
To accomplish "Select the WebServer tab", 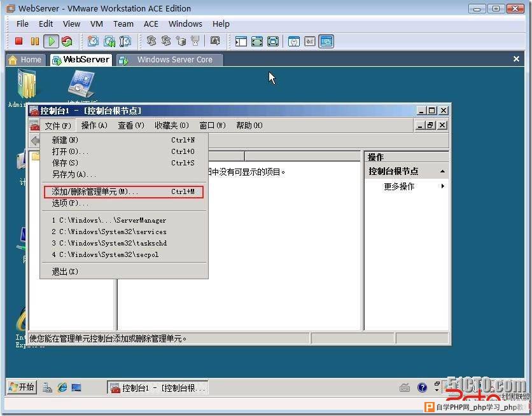I will pos(81,60).
